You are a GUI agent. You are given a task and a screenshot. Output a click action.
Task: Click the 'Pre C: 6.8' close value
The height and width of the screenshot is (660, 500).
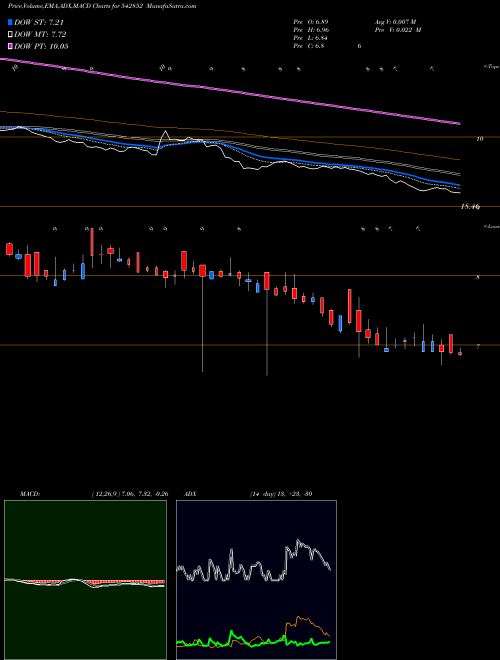309,46
